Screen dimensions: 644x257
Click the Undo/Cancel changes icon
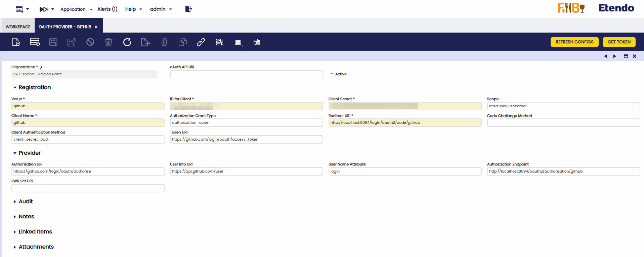click(90, 42)
